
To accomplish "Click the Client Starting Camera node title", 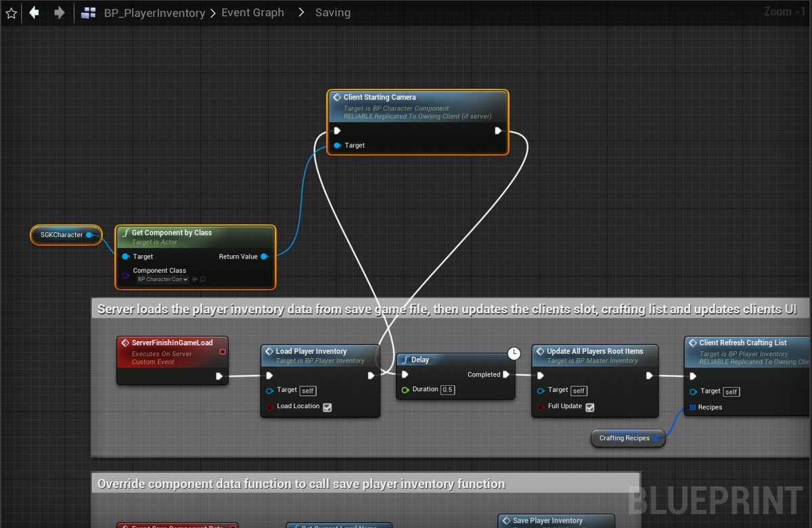I will pyautogui.click(x=379, y=97).
